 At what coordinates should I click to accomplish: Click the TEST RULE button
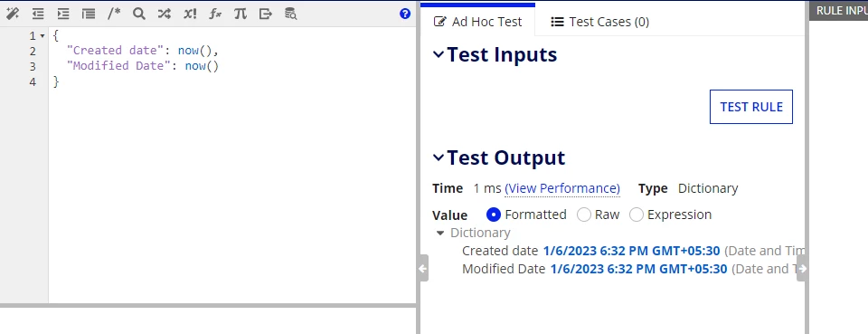pos(751,107)
